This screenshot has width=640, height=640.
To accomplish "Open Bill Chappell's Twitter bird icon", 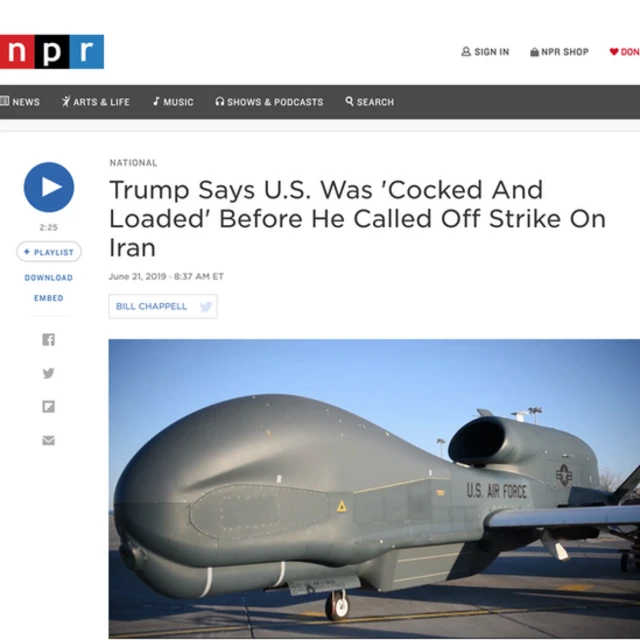I will tap(206, 307).
